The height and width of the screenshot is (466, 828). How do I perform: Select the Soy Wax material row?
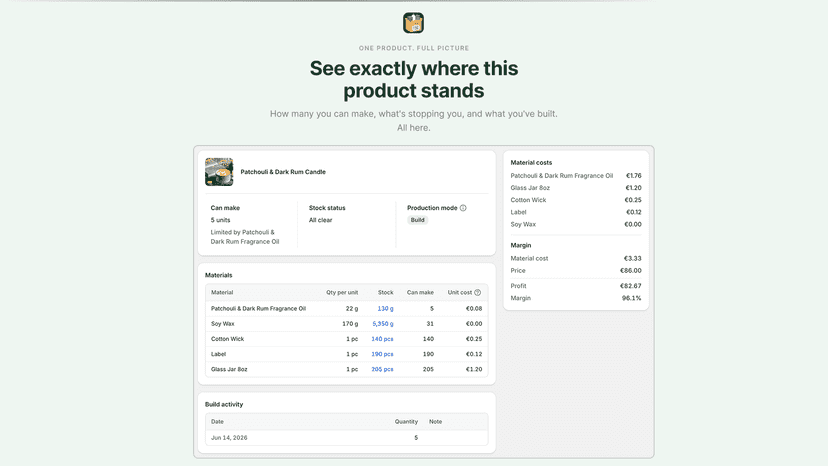pos(346,324)
